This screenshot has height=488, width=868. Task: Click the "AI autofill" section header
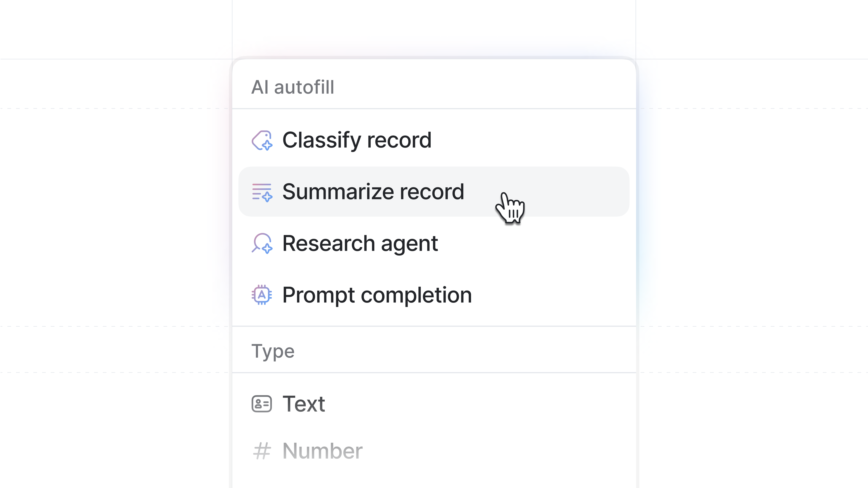[x=293, y=87]
